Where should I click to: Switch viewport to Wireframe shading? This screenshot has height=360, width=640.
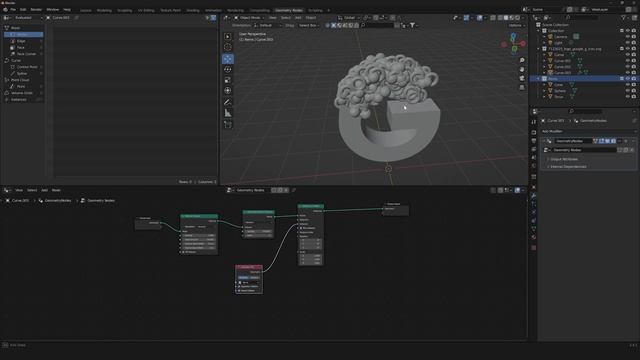pyautogui.click(x=500, y=18)
